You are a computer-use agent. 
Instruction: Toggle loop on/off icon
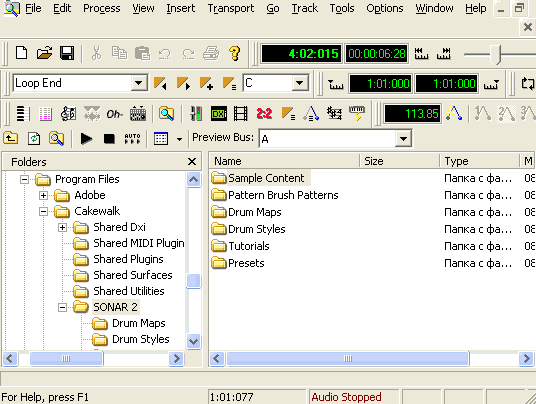pos(528,83)
